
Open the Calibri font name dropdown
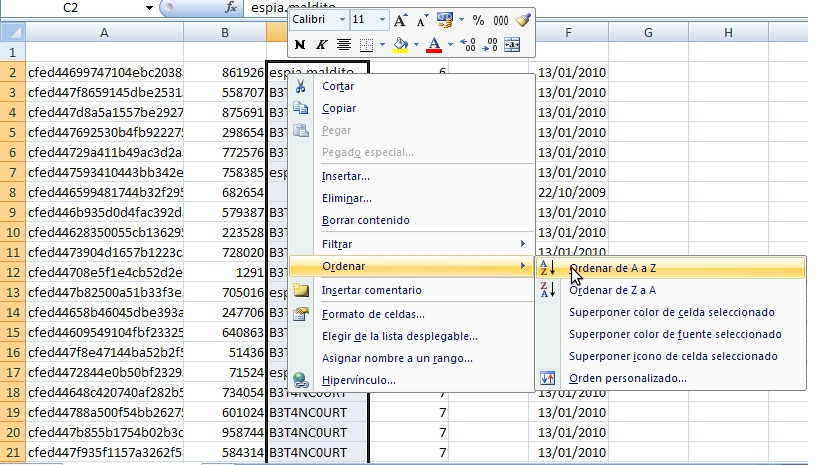tap(342, 20)
